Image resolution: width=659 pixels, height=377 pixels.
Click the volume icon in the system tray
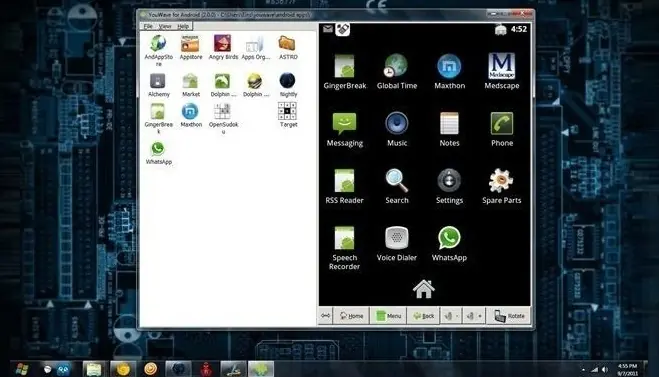pyautogui.click(x=605, y=370)
